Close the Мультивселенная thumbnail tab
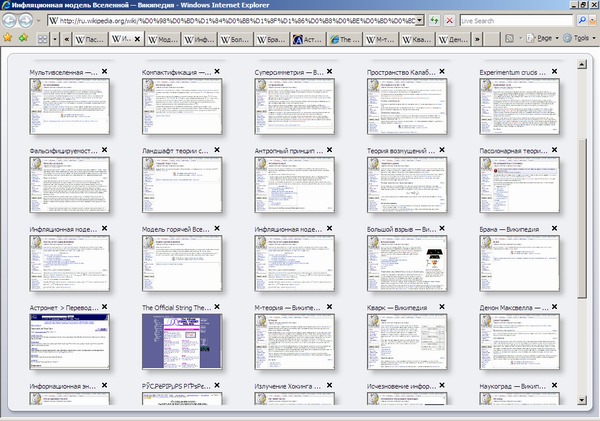600x421 pixels. [104, 72]
